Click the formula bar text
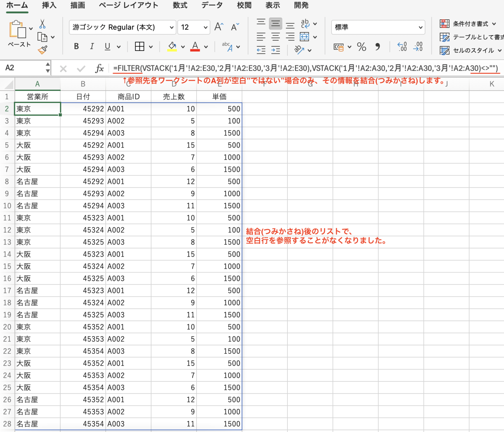 pos(305,68)
